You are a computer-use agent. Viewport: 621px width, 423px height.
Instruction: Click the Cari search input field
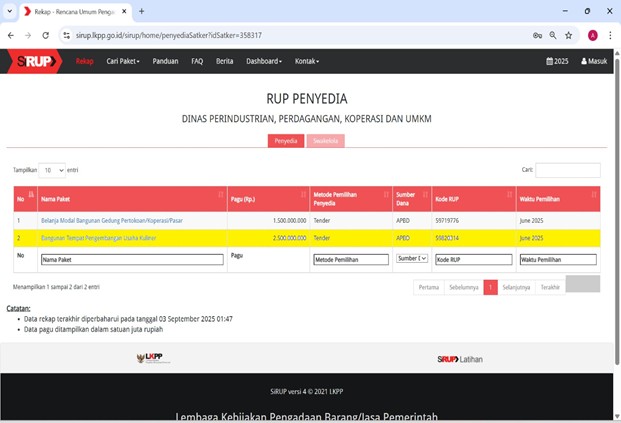point(567,170)
